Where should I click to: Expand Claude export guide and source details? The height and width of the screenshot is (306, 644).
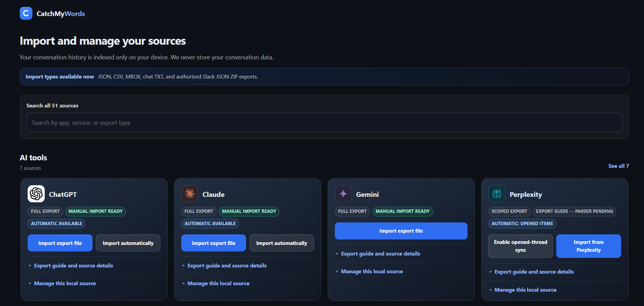tap(227, 265)
